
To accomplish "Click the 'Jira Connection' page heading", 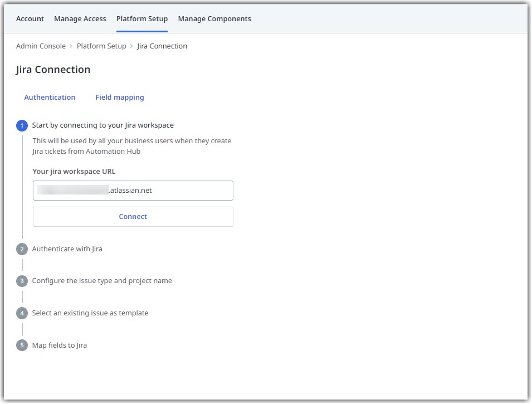I will pyautogui.click(x=53, y=70).
